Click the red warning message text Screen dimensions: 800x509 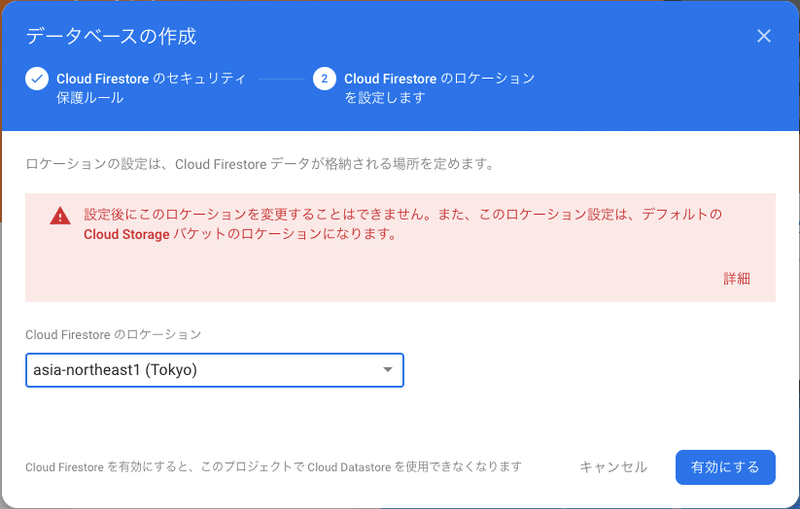click(403, 224)
